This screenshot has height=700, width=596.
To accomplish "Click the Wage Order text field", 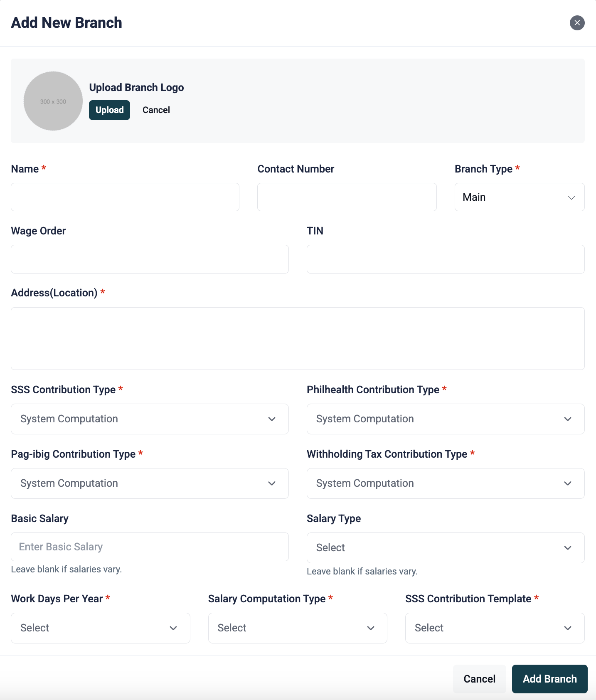I will 150,259.
